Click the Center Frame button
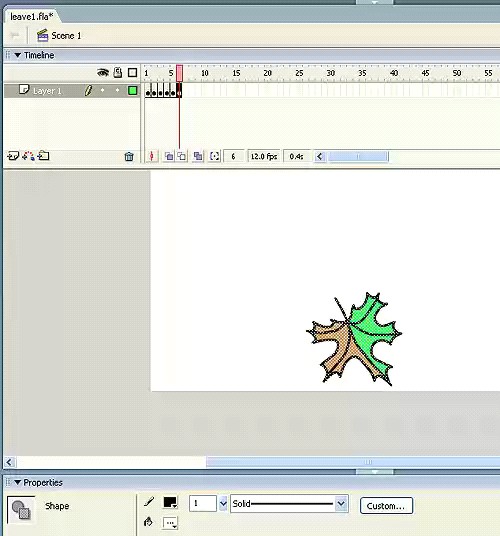This screenshot has height=536, width=500. coord(152,157)
